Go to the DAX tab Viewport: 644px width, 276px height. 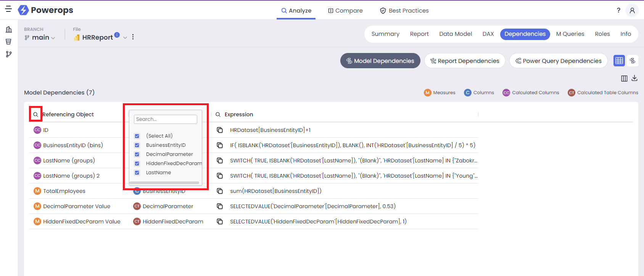488,34
